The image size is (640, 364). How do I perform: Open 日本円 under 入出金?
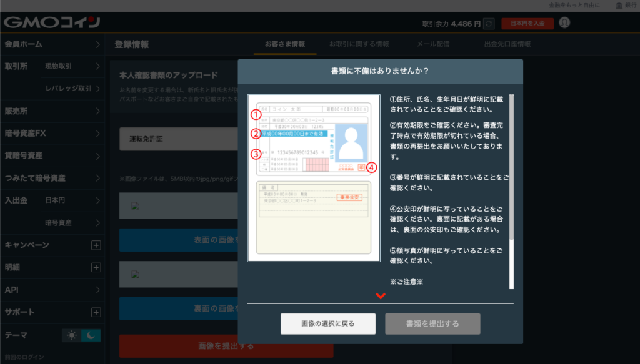[72, 200]
